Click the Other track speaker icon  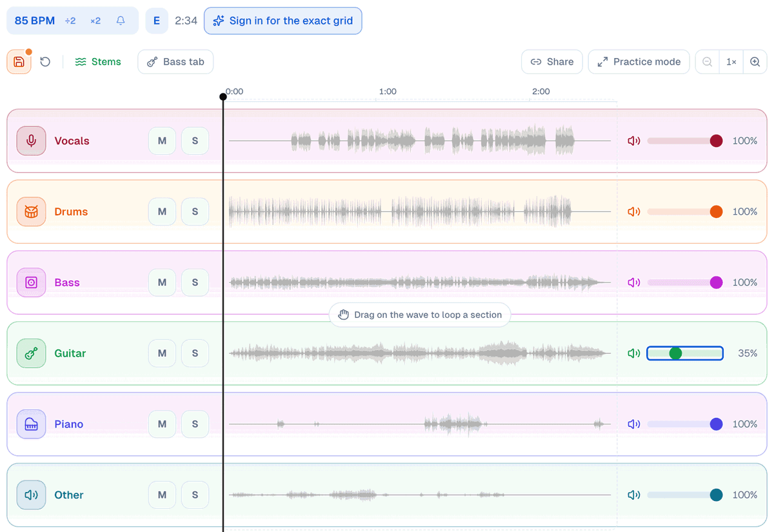click(31, 495)
